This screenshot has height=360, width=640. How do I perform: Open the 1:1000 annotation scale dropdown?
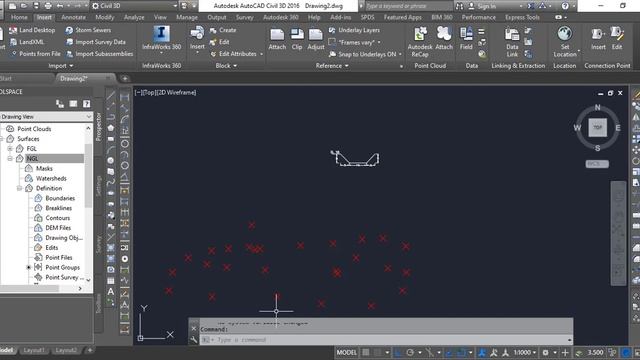point(524,352)
